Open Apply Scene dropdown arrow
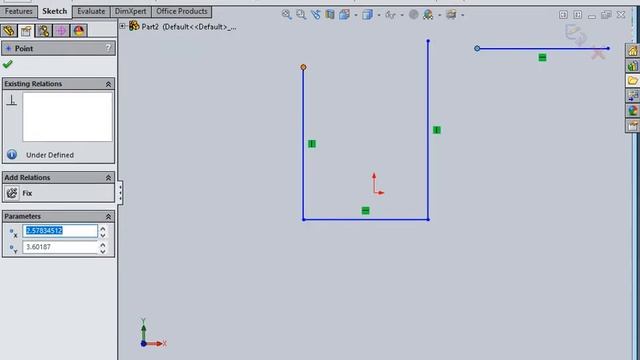 click(439, 15)
